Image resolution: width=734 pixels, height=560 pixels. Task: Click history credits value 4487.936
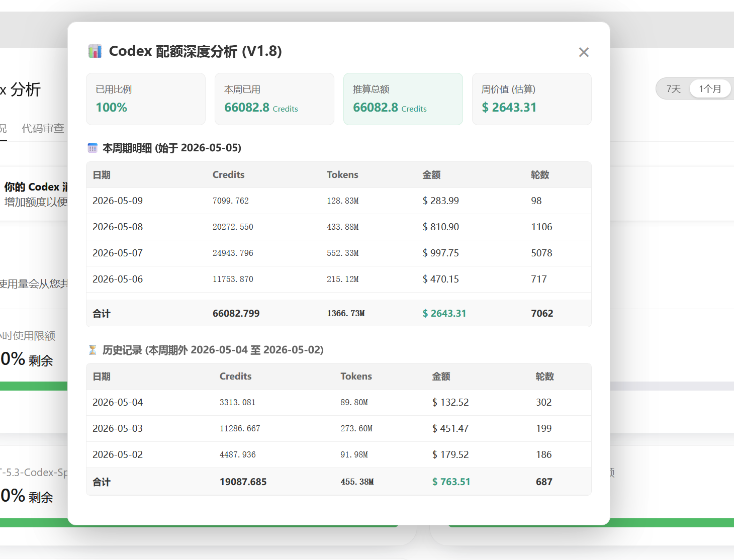238,454
